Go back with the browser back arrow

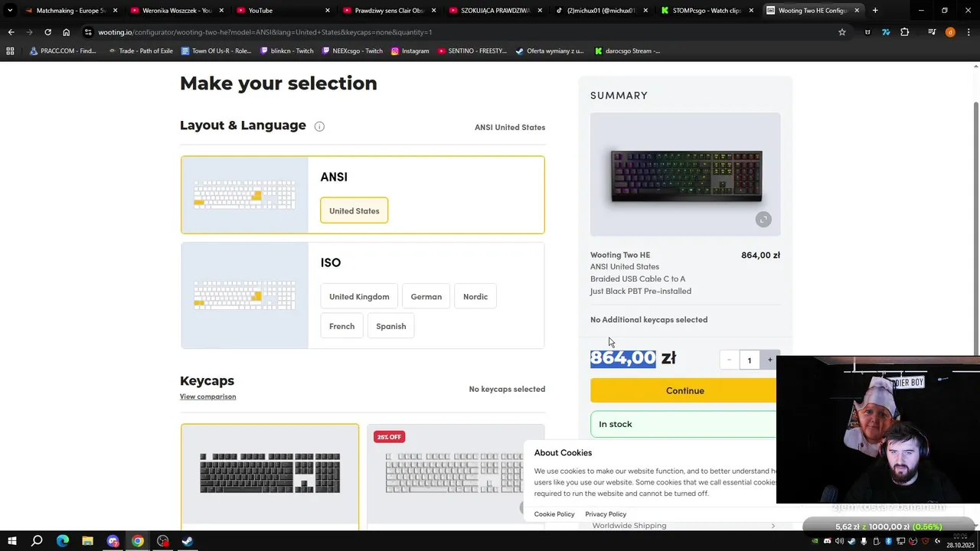[x=11, y=32]
